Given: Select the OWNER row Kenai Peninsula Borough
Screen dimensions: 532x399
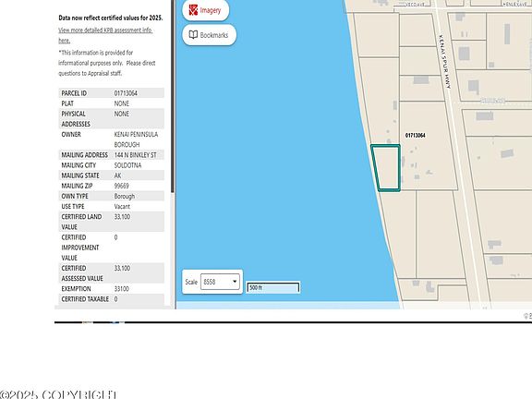Looking at the screenshot, I should (x=112, y=139).
